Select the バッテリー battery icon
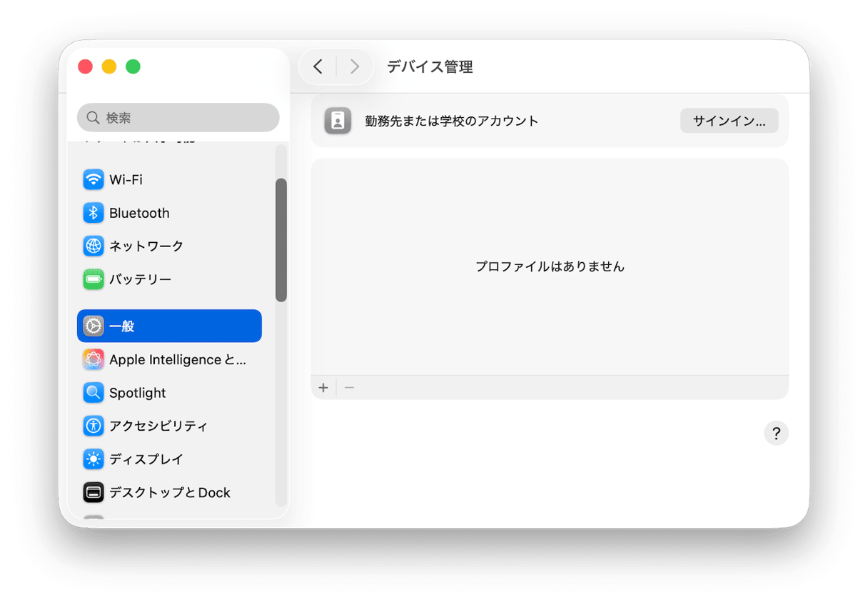The image size is (868, 605). 94,279
